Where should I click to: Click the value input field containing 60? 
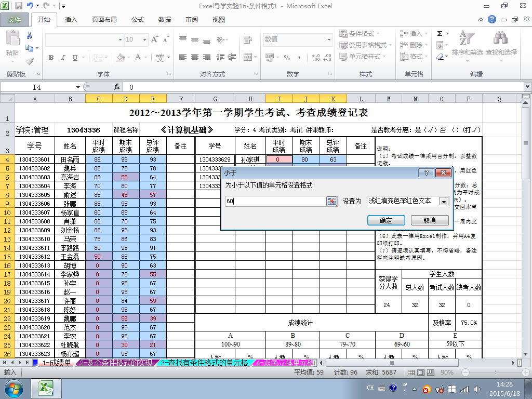click(x=275, y=201)
